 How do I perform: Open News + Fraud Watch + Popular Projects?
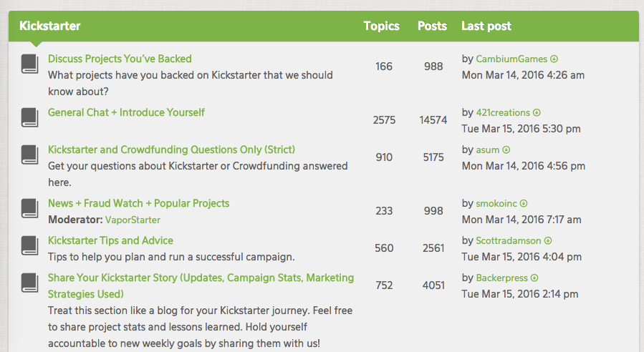point(138,203)
